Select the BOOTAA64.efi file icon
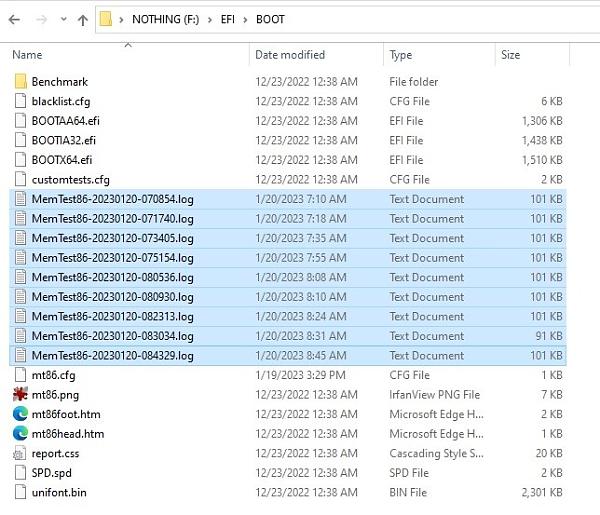This screenshot has height=515, width=600. (20, 121)
